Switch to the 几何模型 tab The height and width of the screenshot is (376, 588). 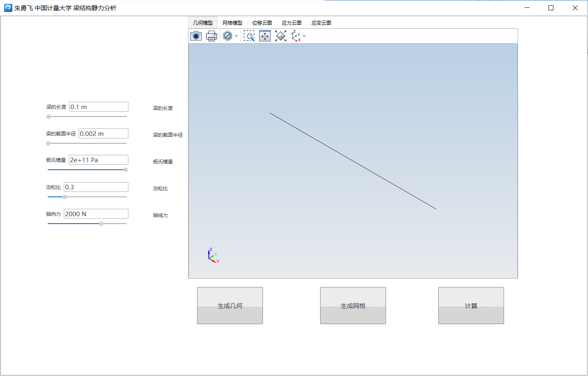203,23
